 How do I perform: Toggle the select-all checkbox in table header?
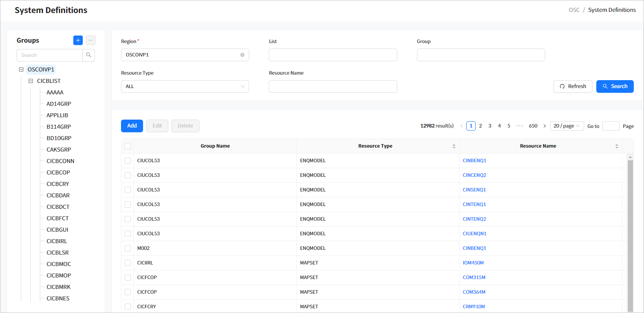(128, 146)
